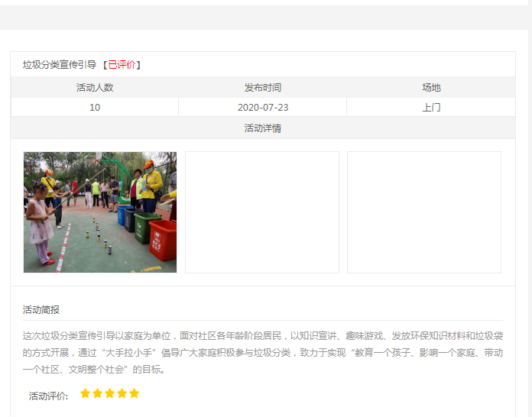Click the middle empty image placeholder
532x417 pixels.
point(262,212)
